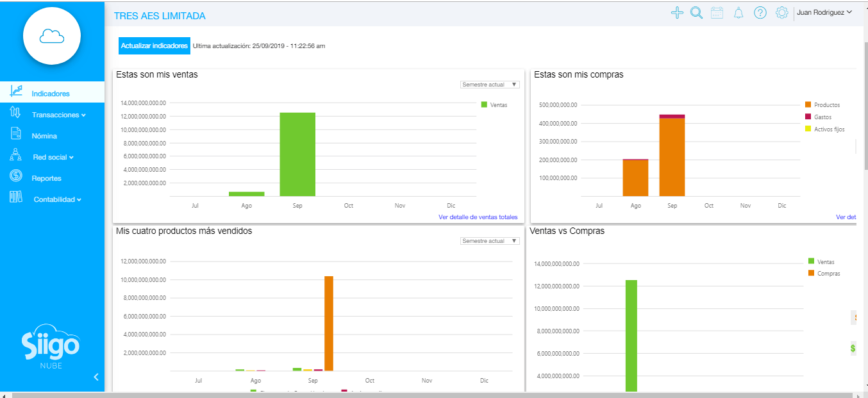868x398 pixels.
Task: Open the Contabilidad menu item
Action: tap(56, 199)
